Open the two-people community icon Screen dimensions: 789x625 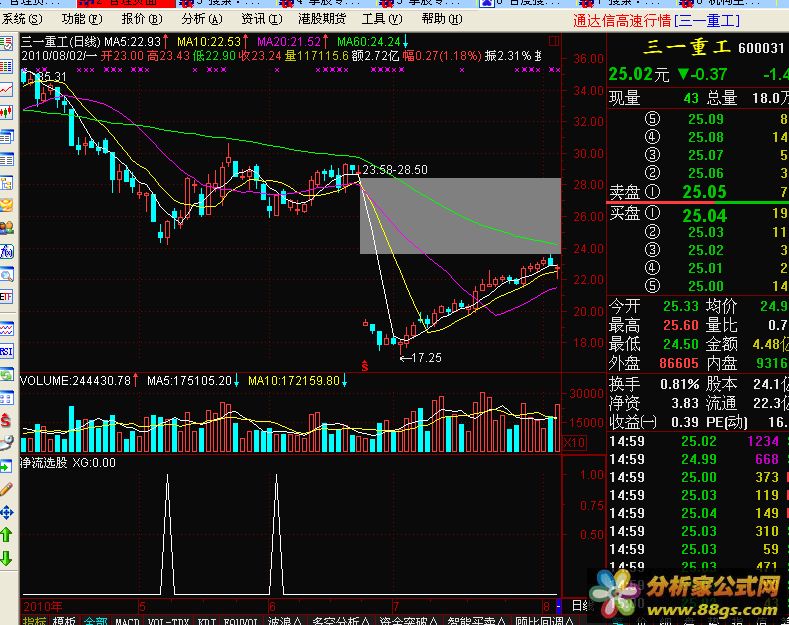coord(6,228)
